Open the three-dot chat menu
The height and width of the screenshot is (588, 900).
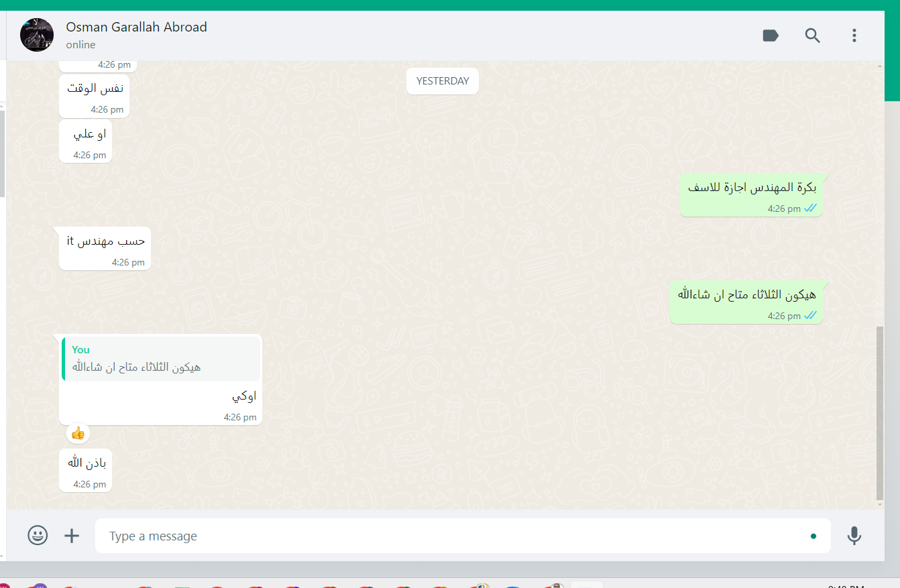tap(854, 36)
